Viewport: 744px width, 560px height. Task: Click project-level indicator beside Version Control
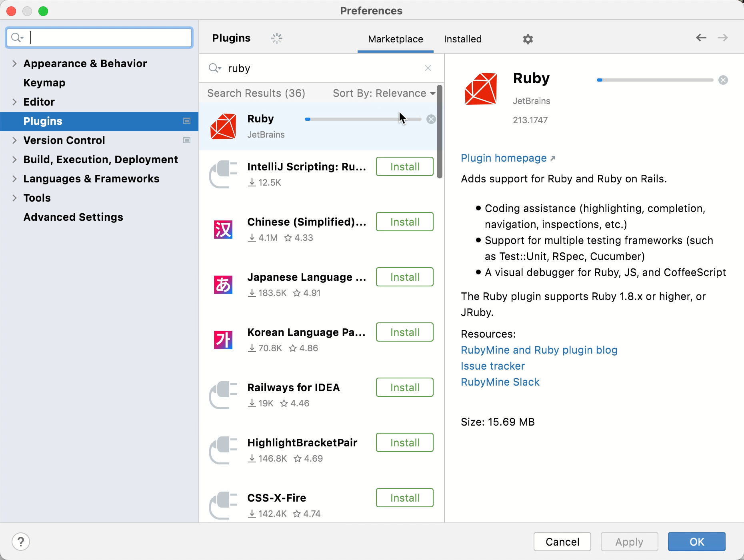tap(187, 140)
